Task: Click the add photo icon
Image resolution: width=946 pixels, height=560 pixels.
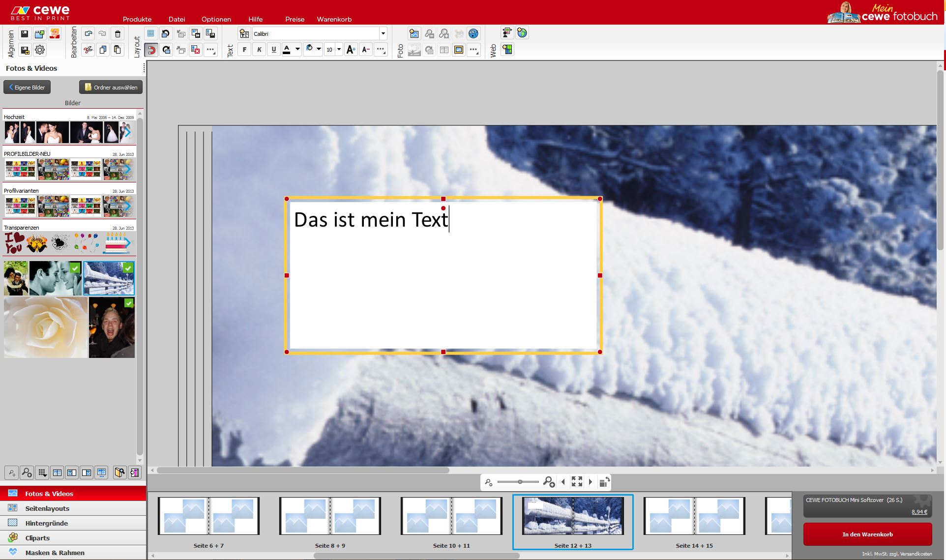Action: coord(414,34)
